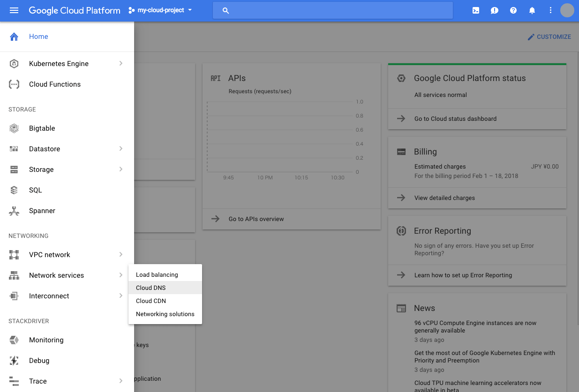Open the feedback exclamation icon

tap(495, 10)
